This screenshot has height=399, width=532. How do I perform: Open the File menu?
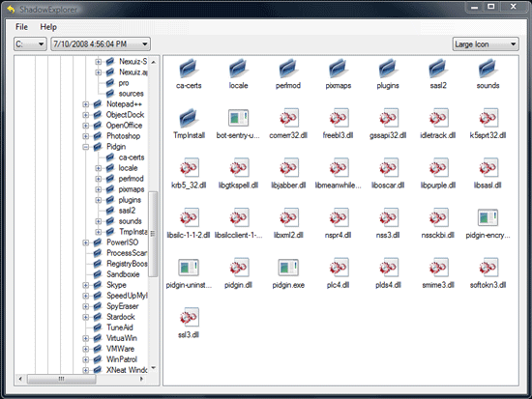click(x=21, y=27)
